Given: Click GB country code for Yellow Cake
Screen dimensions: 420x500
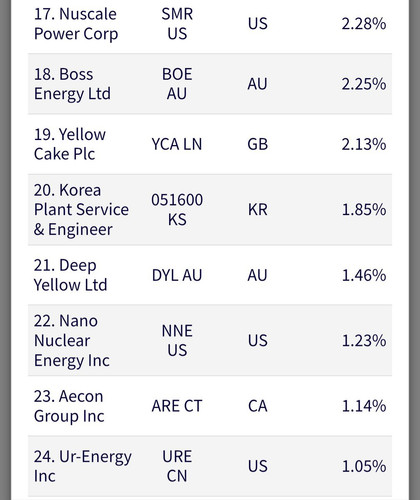Looking at the screenshot, I should coord(257,144).
